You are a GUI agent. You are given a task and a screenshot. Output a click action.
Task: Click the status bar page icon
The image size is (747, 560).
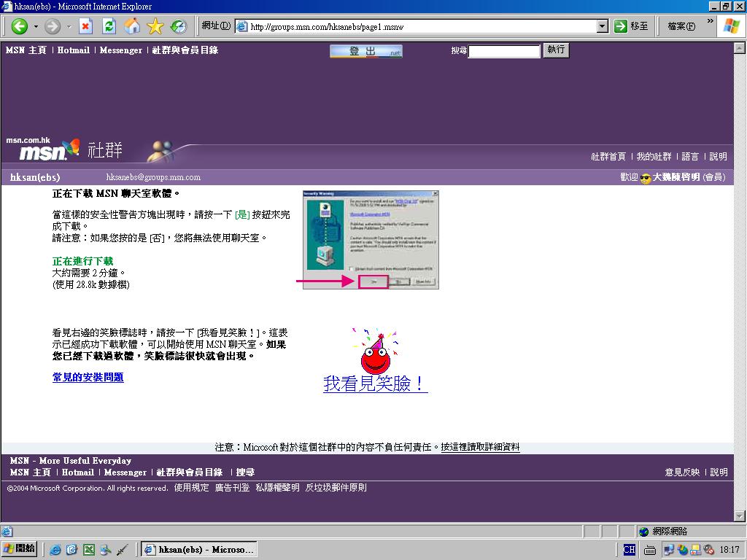point(7,532)
